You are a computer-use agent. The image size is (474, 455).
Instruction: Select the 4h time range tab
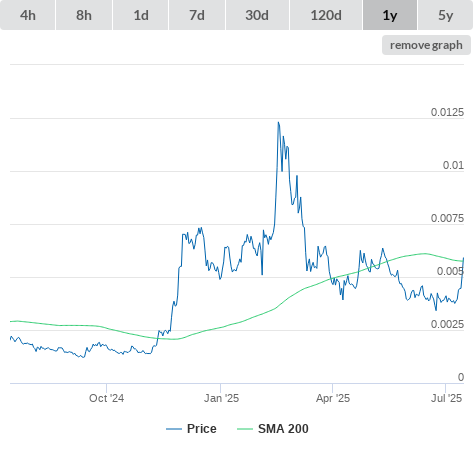tap(28, 15)
